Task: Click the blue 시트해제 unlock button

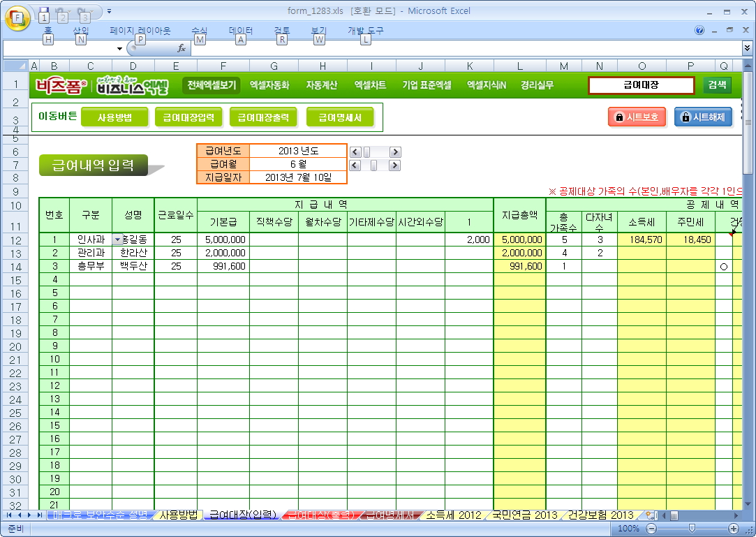Action: click(703, 117)
